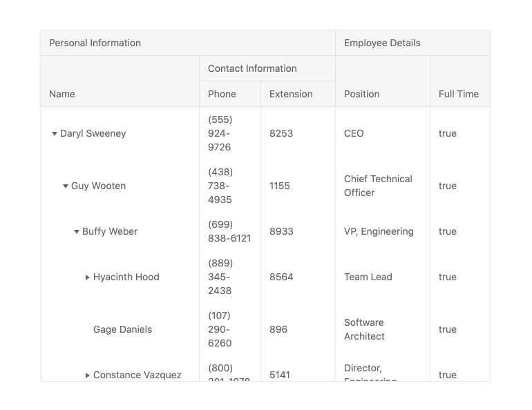Sort by the Phone column header
The width and height of the screenshot is (532, 410).
222,94
